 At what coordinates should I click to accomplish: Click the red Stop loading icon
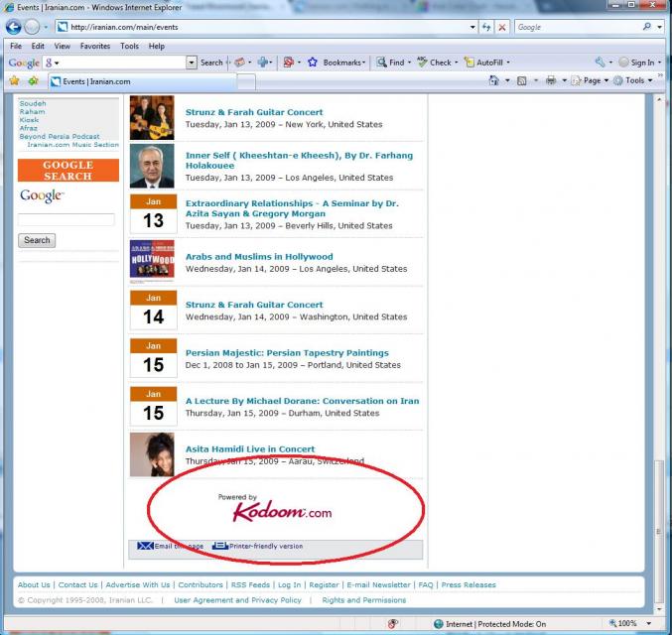[x=502, y=27]
